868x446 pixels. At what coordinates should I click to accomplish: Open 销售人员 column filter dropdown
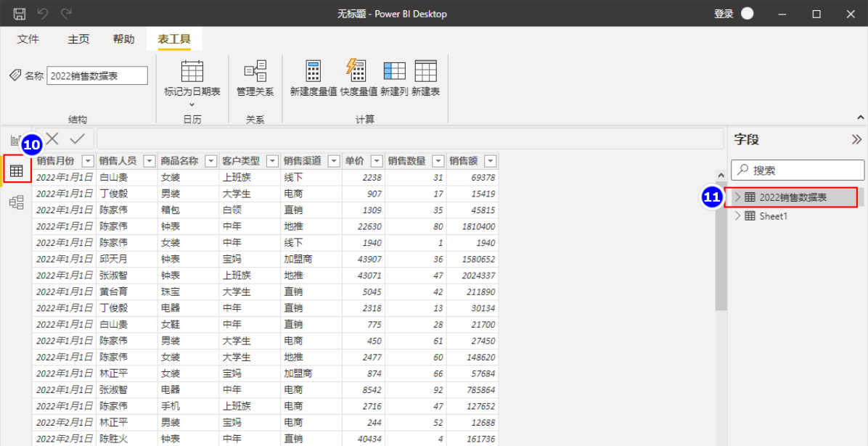tap(150, 161)
